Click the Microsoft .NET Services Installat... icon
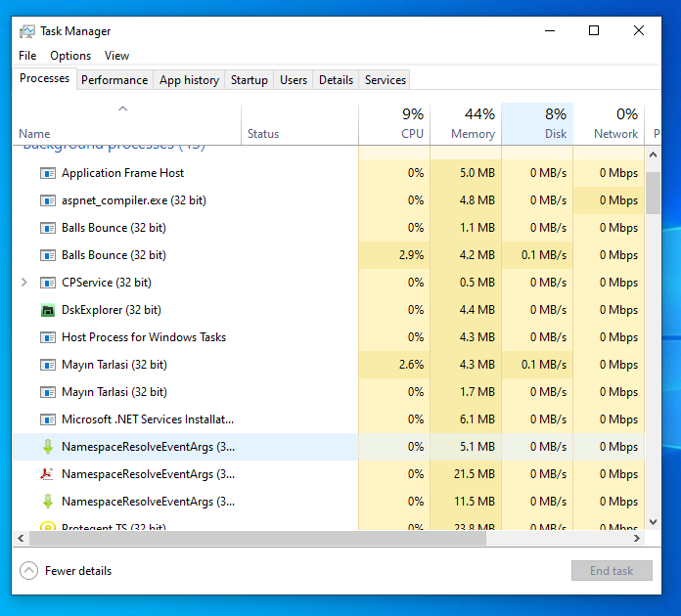The height and width of the screenshot is (616, 681). coord(48,419)
